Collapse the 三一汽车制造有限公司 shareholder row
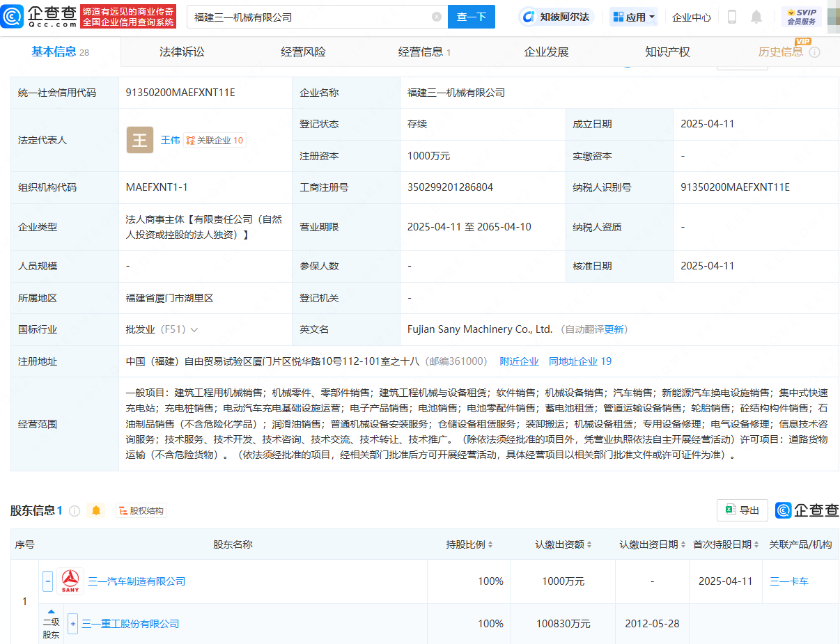The height and width of the screenshot is (644, 840). coord(47,581)
